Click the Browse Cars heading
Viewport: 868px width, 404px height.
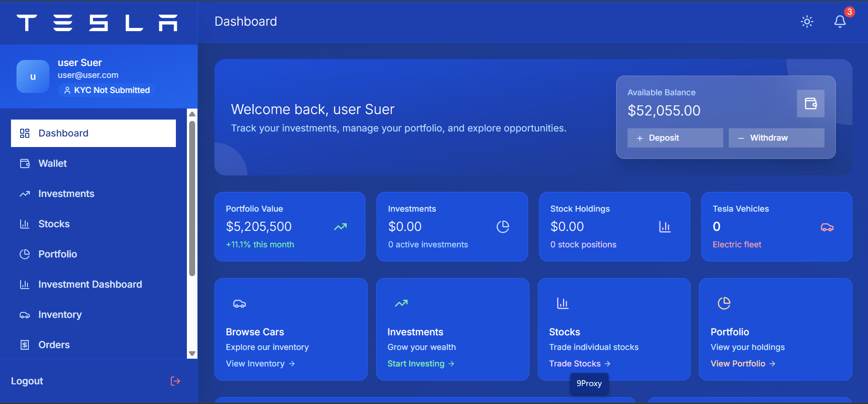pos(255,332)
